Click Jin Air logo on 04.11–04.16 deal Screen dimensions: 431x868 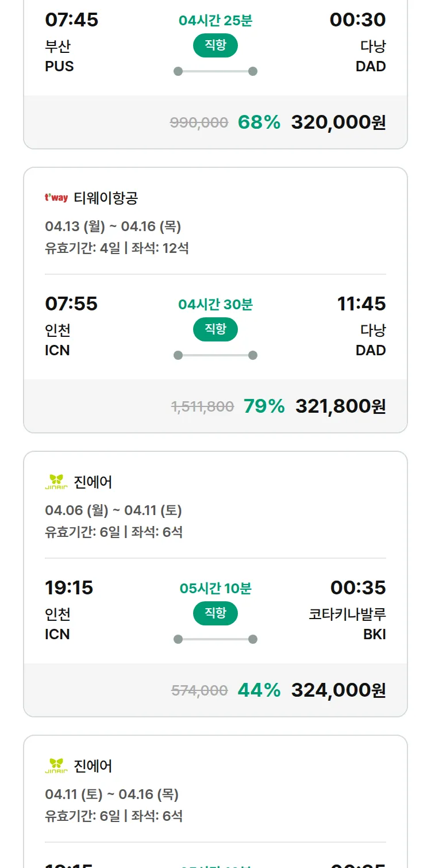(x=56, y=766)
